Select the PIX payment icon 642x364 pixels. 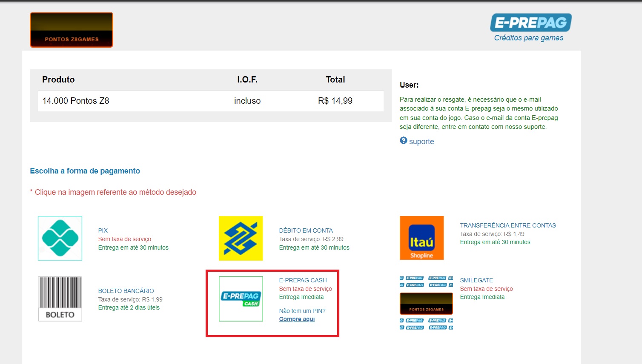pos(60,238)
